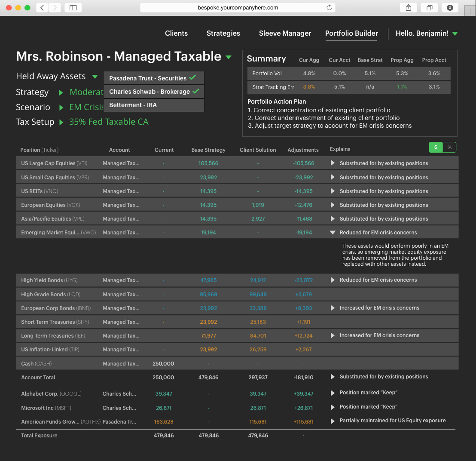The width and height of the screenshot is (476, 461).
Task: Open show-all-tabs icon in toolbar
Action: pyautogui.click(x=429, y=8)
